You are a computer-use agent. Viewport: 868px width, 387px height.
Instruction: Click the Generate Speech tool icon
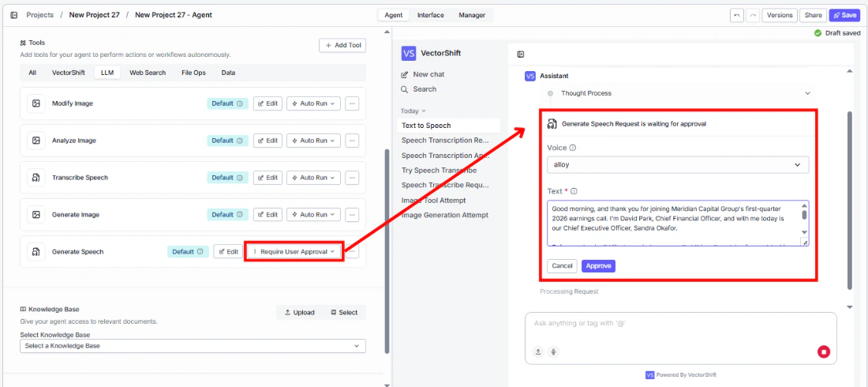pos(36,252)
